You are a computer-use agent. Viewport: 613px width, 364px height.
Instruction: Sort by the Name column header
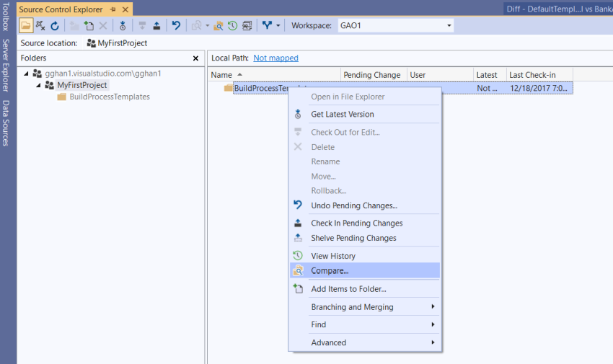coord(274,74)
